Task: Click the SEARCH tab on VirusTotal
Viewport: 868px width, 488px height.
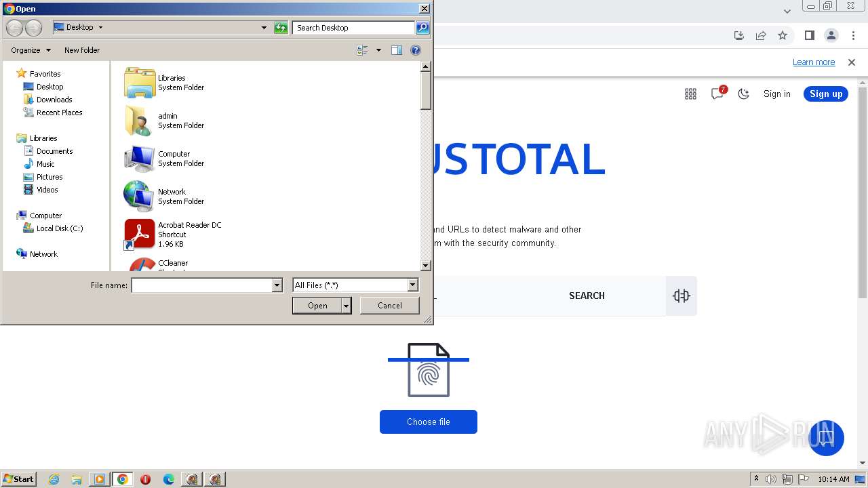Action: (587, 296)
